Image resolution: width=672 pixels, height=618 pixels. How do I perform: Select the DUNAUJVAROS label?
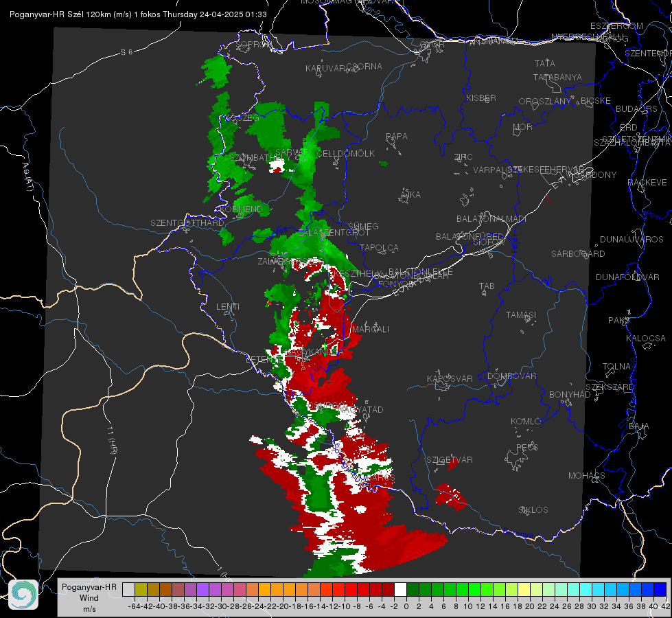(x=632, y=240)
